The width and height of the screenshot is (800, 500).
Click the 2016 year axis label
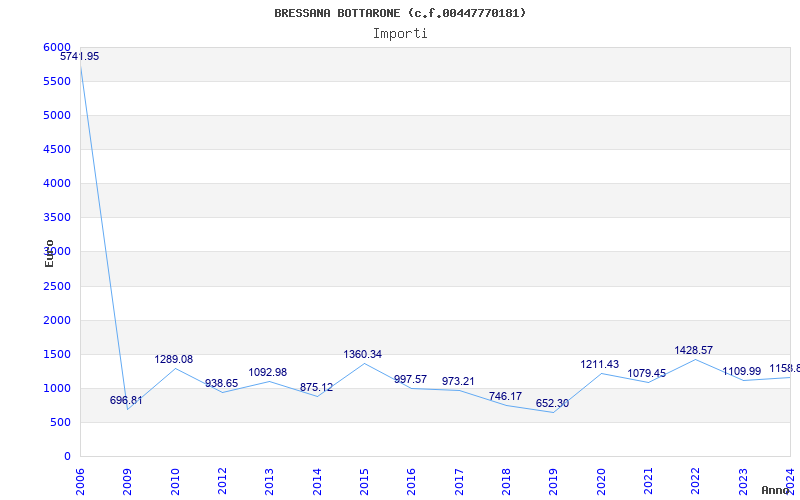coord(412,481)
